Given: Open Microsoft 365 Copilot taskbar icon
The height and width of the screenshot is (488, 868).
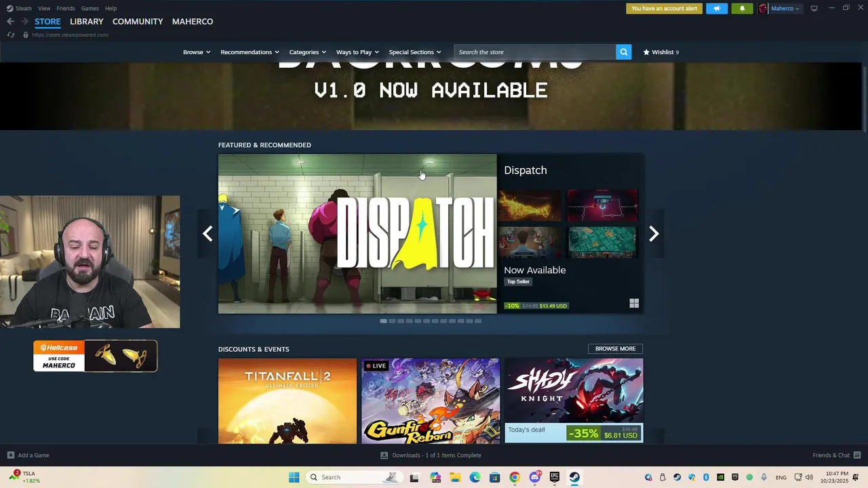Looking at the screenshot, I should click(x=435, y=477).
